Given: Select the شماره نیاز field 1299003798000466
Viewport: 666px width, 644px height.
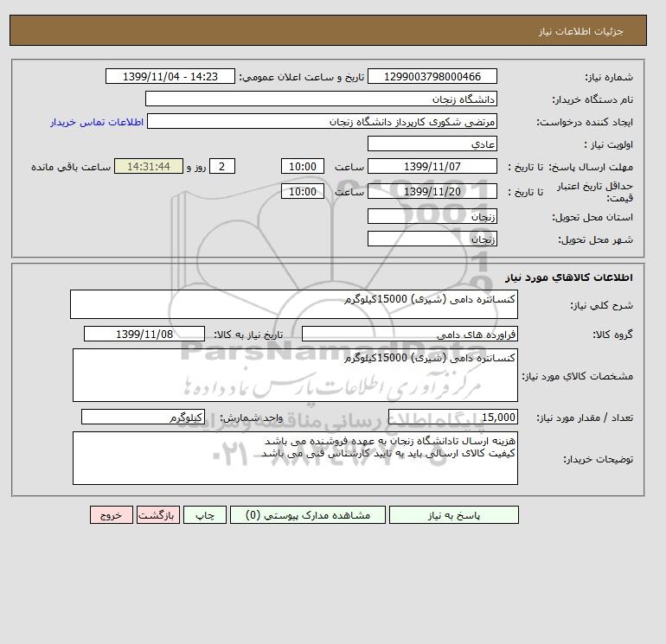Looking at the screenshot, I should pyautogui.click(x=432, y=76).
